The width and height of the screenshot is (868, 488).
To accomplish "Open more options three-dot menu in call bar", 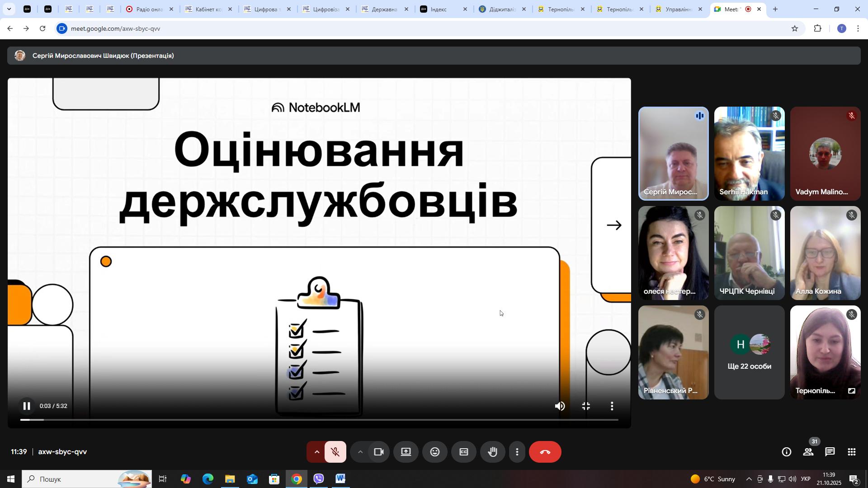I will pos(517,452).
